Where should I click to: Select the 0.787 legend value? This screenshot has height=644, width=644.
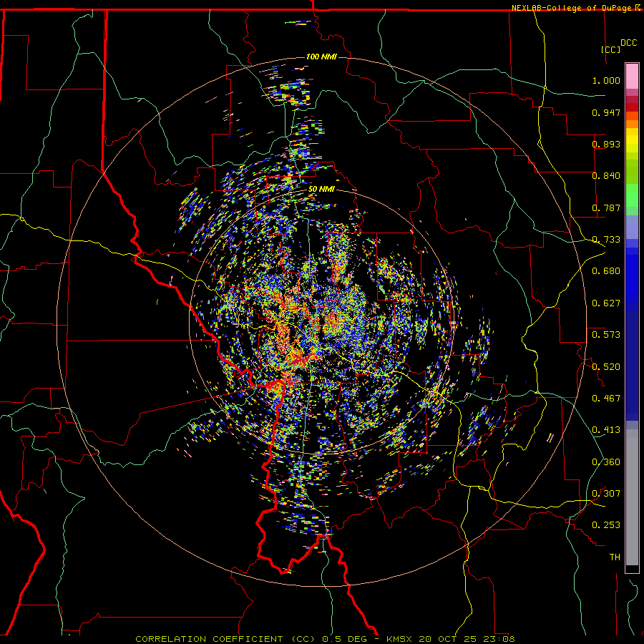606,208
